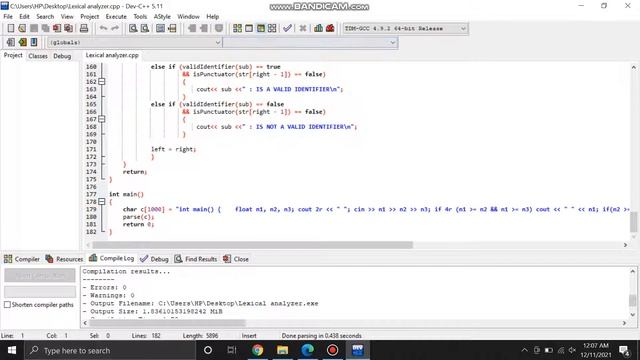Click the Undo arrow icon
640x360 pixels.
click(103, 28)
